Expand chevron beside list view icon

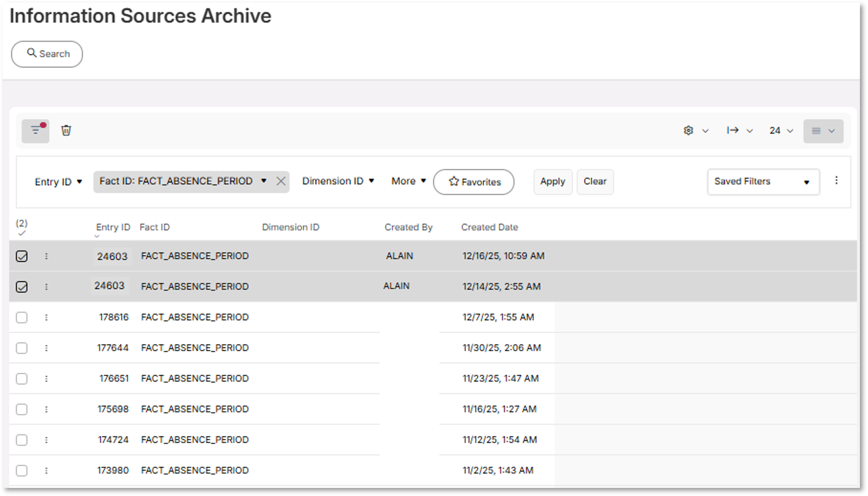832,131
